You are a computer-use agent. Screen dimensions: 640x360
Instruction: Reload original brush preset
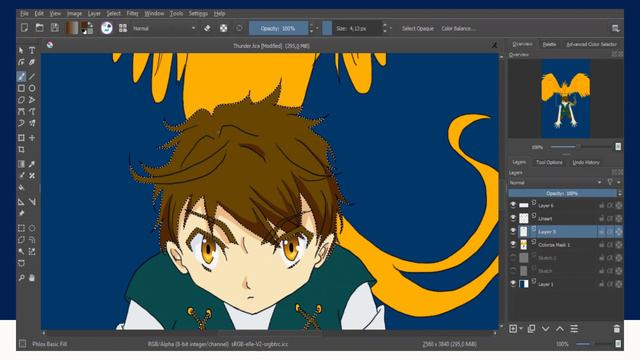click(239, 28)
